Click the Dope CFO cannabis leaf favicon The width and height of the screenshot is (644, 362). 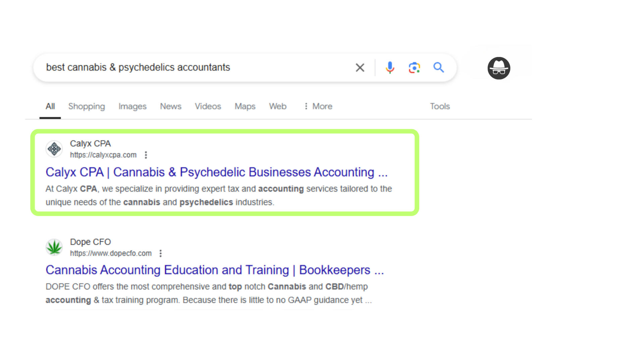(x=54, y=247)
